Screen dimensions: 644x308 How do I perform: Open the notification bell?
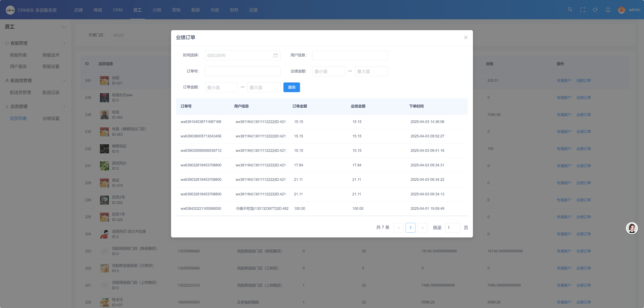[608, 10]
